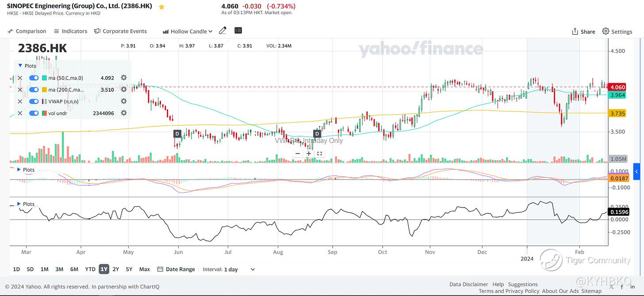Click the dividend D marker near June
Image resolution: width=644 pixels, height=296 pixels.
coord(177,134)
